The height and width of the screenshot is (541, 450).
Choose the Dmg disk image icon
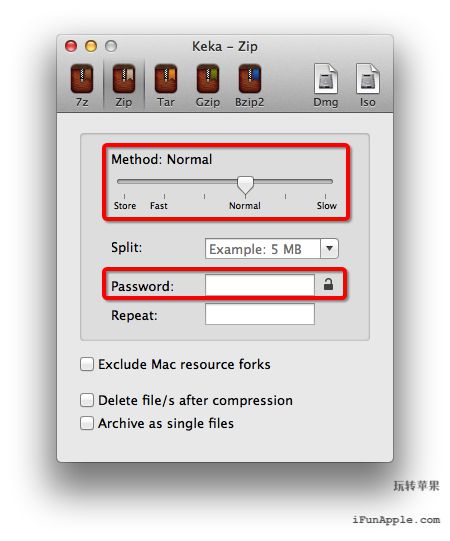326,86
